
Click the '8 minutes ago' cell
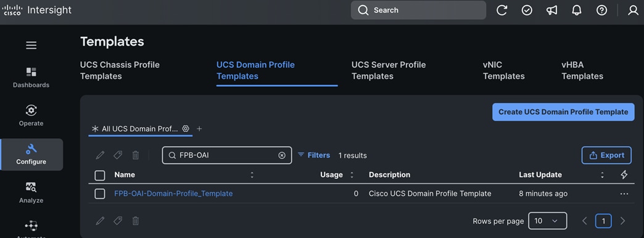(x=543, y=194)
